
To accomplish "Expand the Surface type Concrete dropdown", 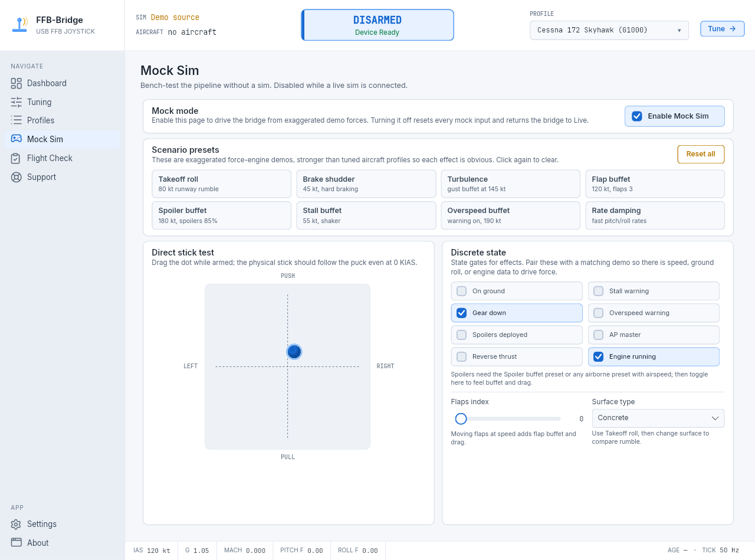I will tap(658, 418).
